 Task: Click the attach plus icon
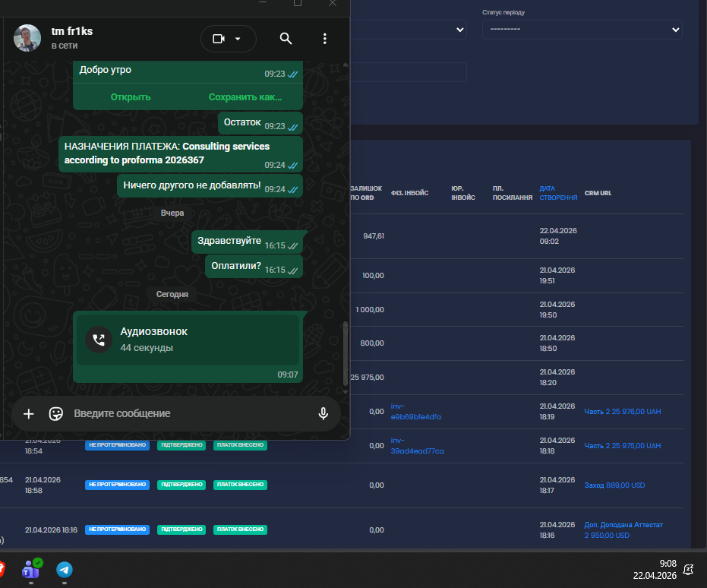tap(28, 413)
